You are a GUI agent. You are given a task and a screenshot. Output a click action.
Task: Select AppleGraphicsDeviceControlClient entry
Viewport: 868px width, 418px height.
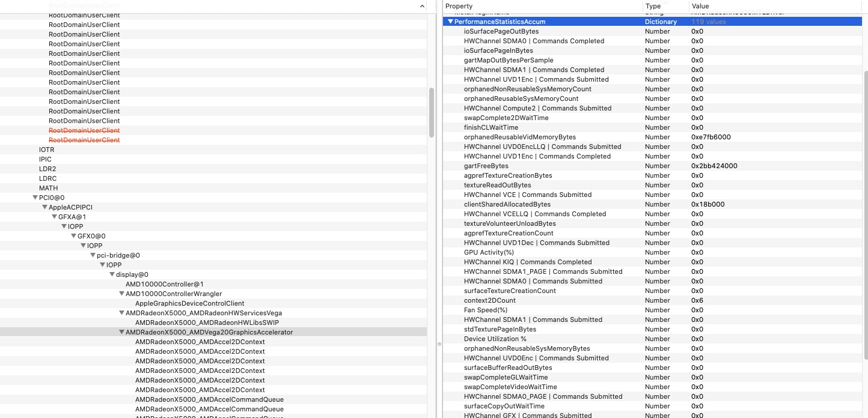pyautogui.click(x=189, y=303)
